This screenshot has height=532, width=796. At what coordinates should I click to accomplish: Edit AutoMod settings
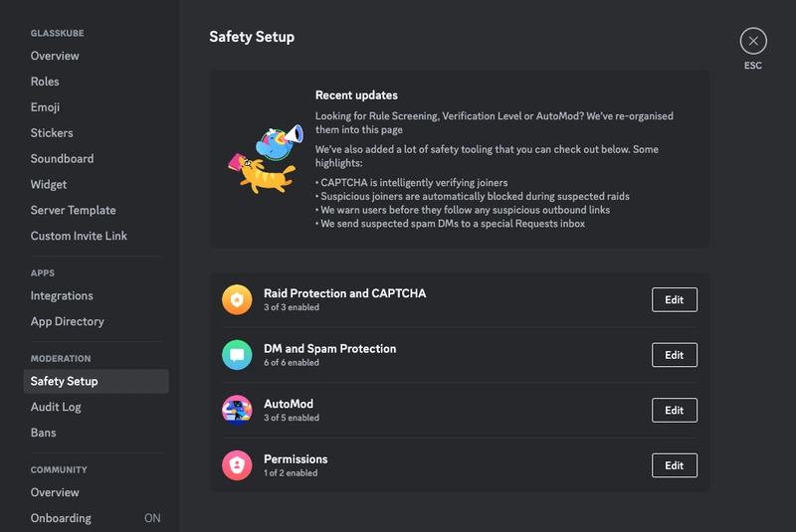point(675,411)
